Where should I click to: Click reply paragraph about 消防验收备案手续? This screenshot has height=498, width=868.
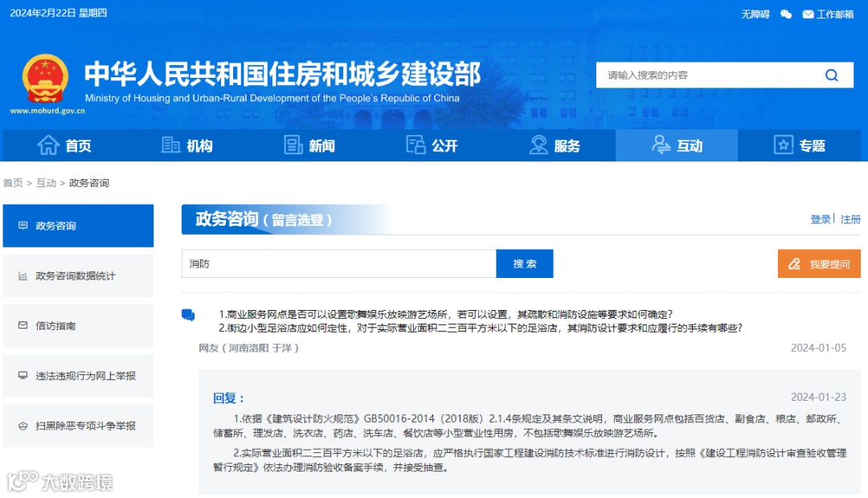(530, 460)
